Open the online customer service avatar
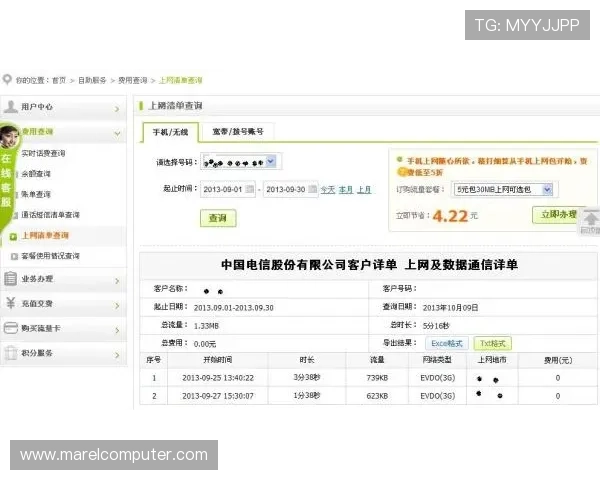600x480 pixels. coord(8,136)
